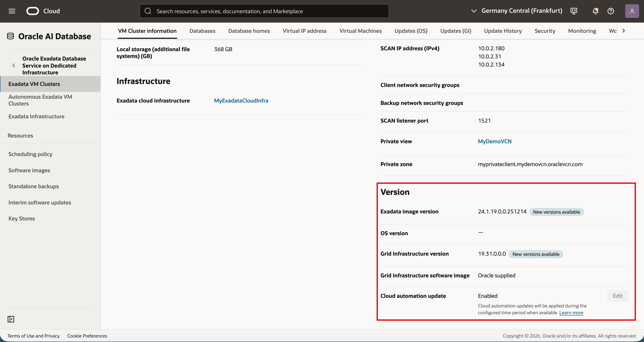Screen dimensions: 644x342
Task: Click Grid Infrastructure New versions available badge
Action: (x=536, y=254)
